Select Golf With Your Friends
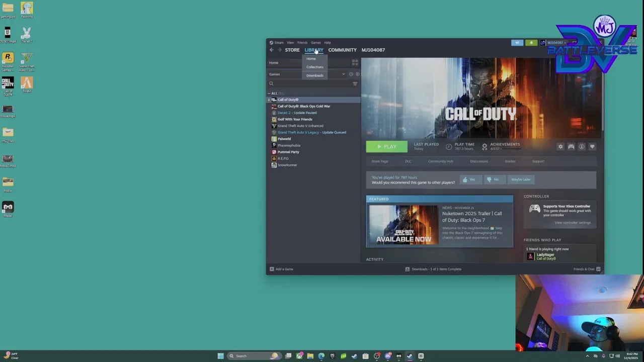Screen dimensions: 644x362 point(295,119)
